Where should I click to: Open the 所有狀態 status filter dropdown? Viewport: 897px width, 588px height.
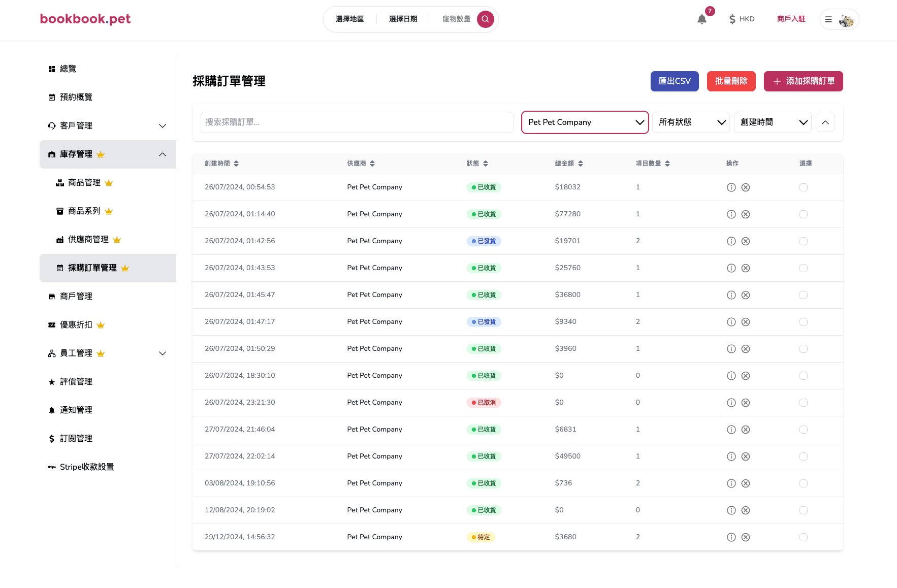click(691, 122)
